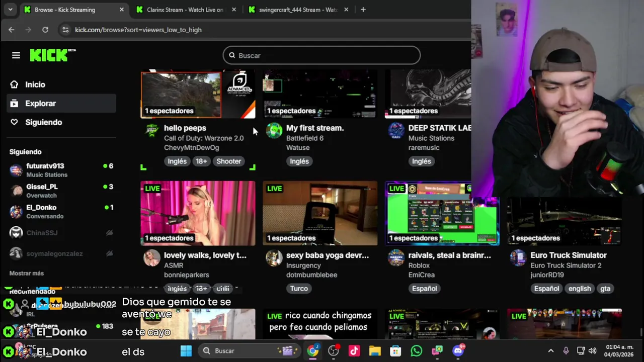Open WhatsApp from taskbar

(x=416, y=350)
